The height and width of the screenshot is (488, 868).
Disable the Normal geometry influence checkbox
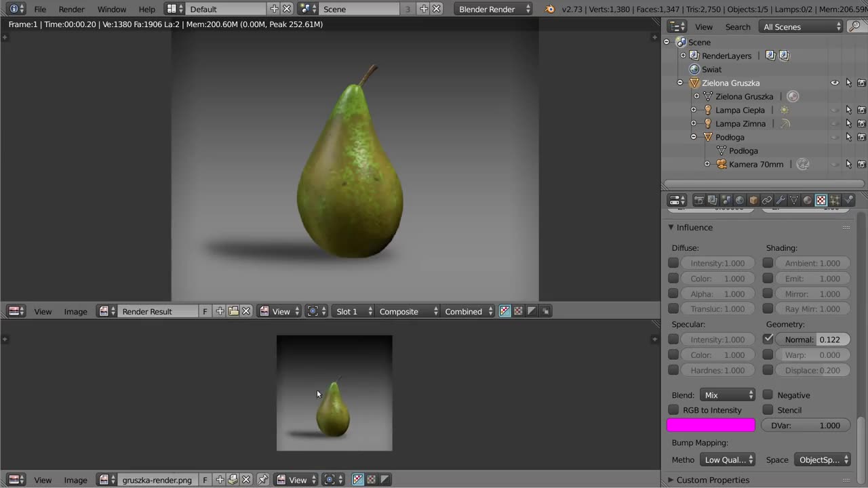[x=768, y=339]
